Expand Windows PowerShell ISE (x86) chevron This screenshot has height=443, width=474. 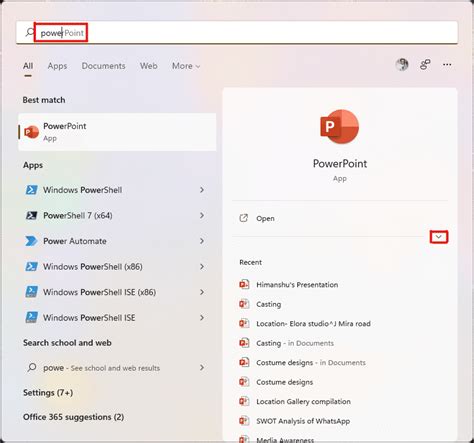(202, 292)
